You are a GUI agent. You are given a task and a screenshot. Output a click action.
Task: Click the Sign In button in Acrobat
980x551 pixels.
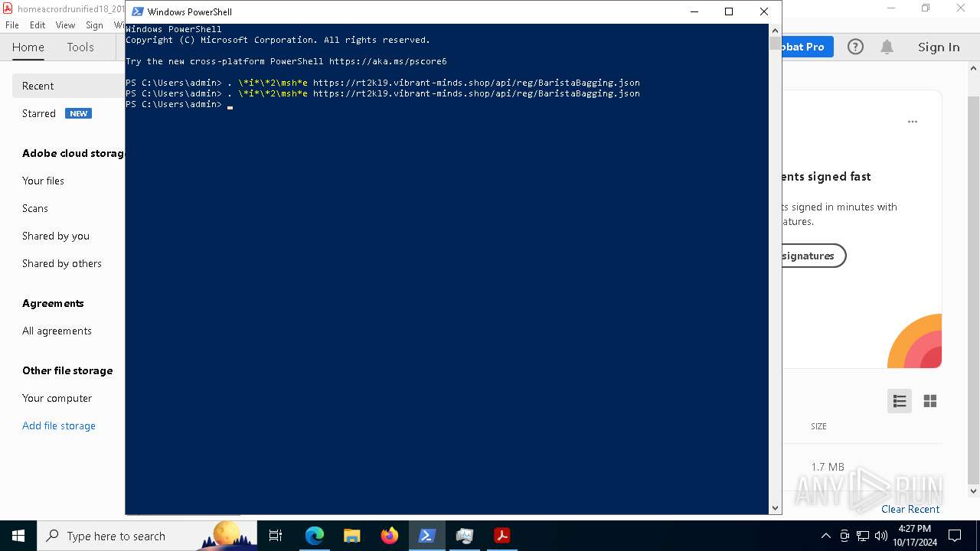[939, 47]
